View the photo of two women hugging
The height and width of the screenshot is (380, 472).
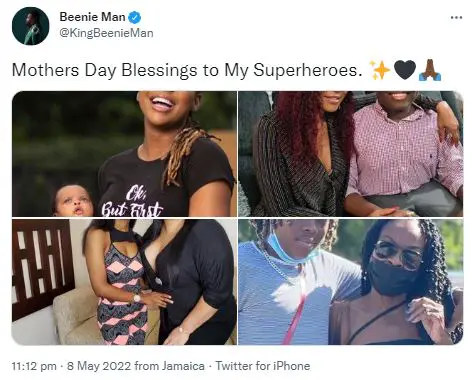coord(124,282)
